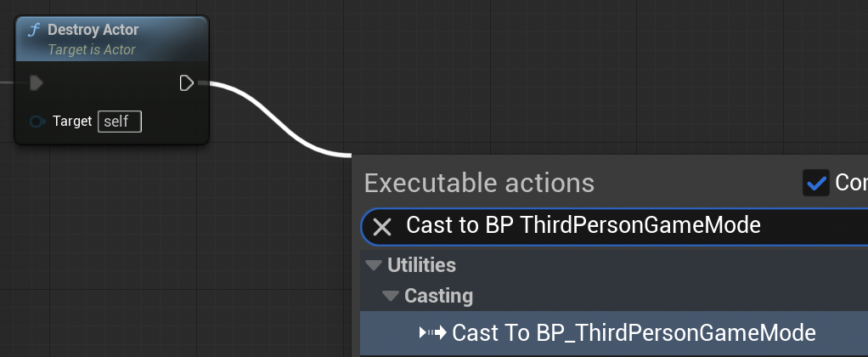Click the Target pin label
Image resolution: width=868 pixels, height=357 pixels.
tap(72, 121)
